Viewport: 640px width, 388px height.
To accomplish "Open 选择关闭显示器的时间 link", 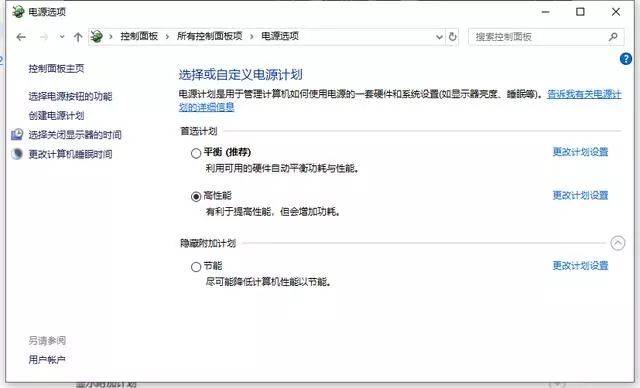I will [75, 135].
